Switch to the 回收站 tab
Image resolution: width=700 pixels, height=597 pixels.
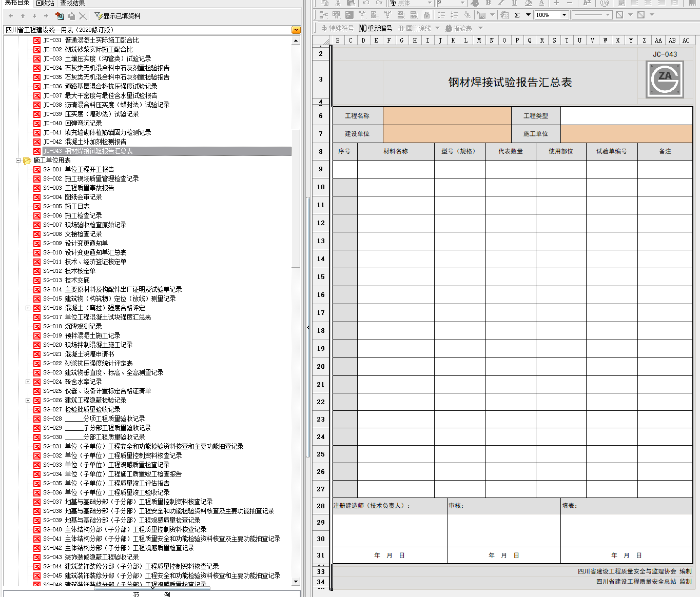pyautogui.click(x=45, y=3)
